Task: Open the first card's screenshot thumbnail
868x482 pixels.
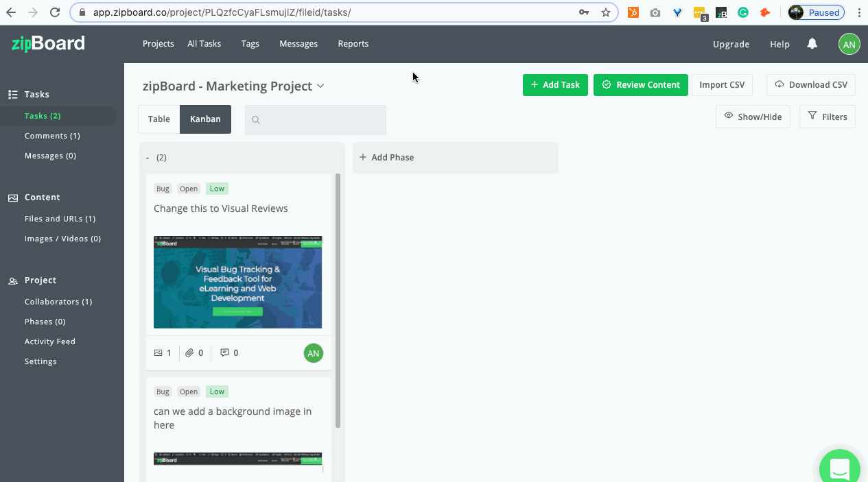Action: pyautogui.click(x=237, y=282)
